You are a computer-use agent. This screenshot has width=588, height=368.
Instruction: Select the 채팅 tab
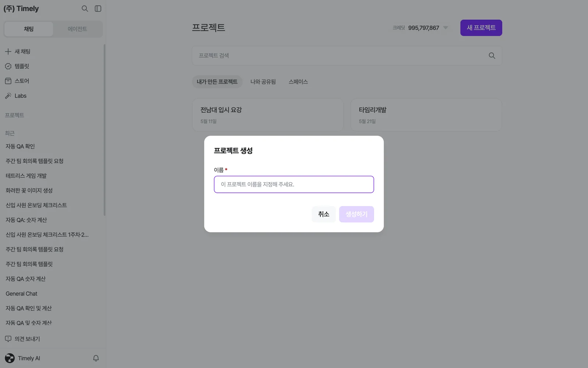(x=29, y=29)
